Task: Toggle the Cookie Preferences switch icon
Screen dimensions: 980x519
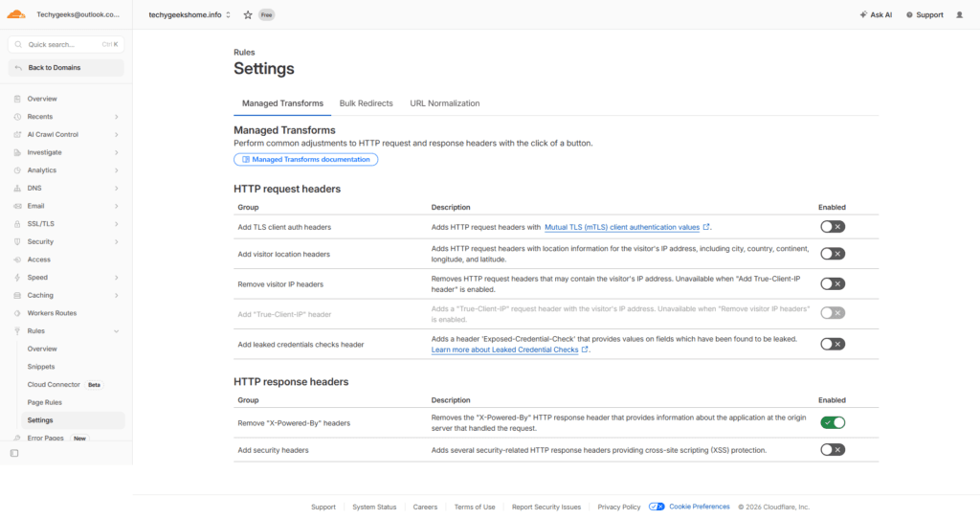Action: coord(657,507)
